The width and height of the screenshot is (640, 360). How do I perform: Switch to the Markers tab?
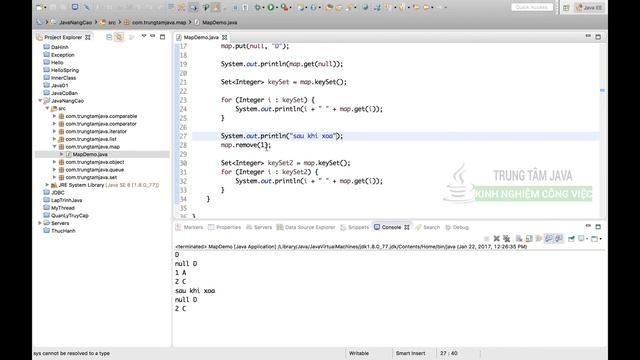pos(189,227)
